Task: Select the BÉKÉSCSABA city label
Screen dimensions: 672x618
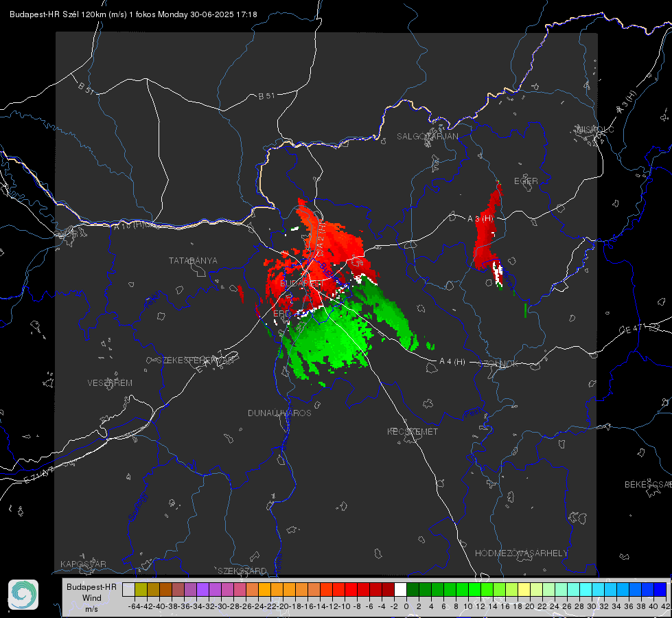Action: point(647,485)
